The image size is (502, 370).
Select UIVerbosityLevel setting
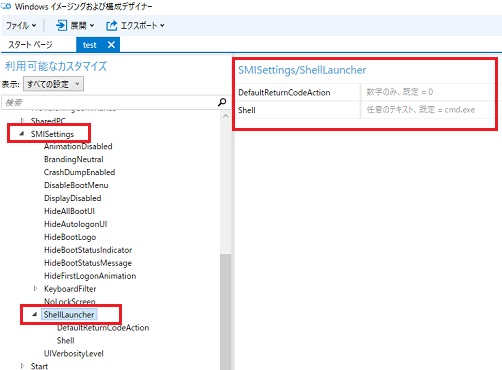click(x=74, y=354)
